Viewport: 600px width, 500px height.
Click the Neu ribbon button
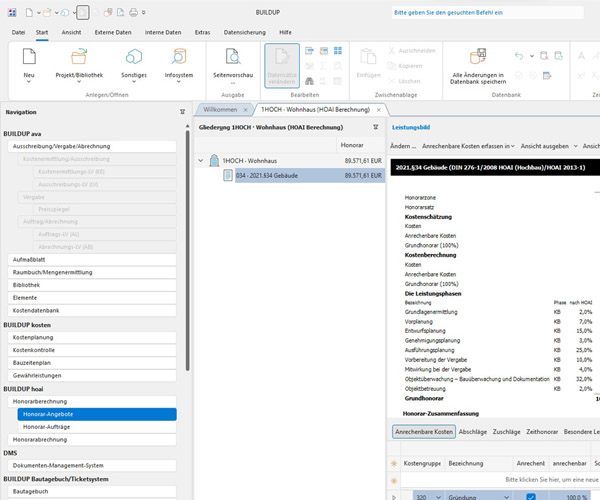[29, 65]
